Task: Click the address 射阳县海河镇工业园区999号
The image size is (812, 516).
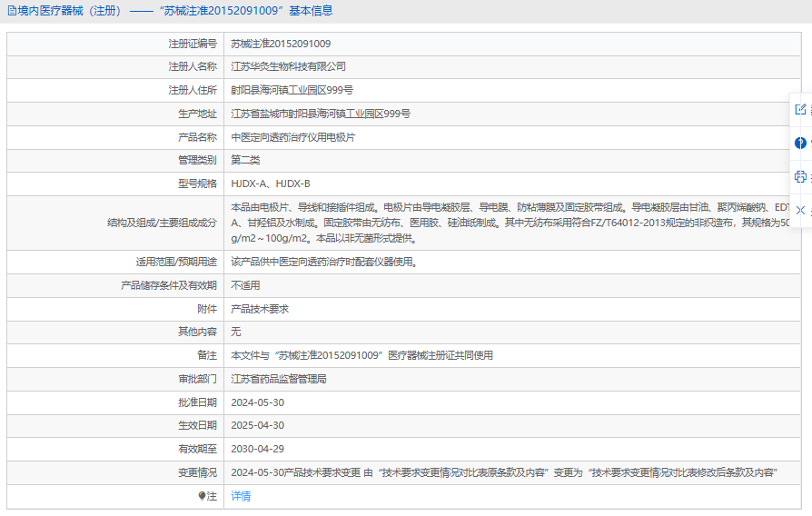Action: point(292,90)
